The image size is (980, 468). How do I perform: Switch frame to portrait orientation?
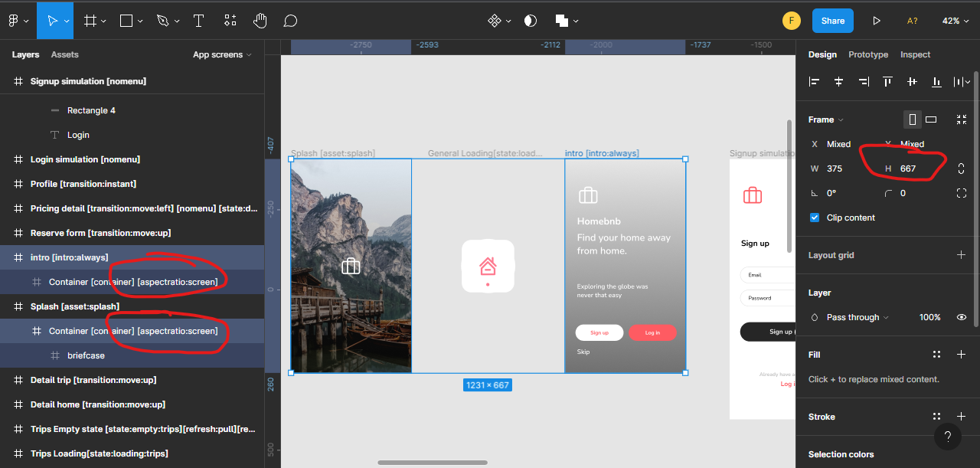point(912,119)
